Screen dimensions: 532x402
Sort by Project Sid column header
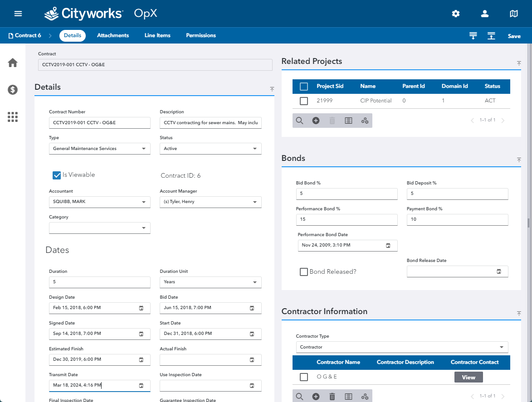point(330,87)
